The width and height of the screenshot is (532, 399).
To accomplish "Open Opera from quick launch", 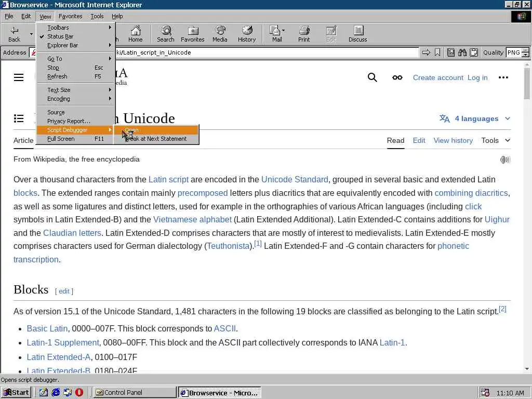I will [79, 392].
